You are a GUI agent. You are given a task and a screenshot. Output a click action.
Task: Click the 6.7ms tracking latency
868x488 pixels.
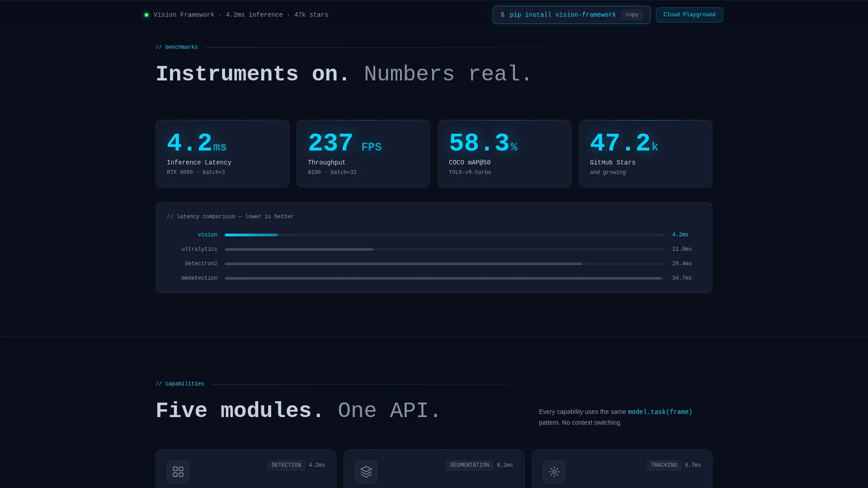[693, 465]
